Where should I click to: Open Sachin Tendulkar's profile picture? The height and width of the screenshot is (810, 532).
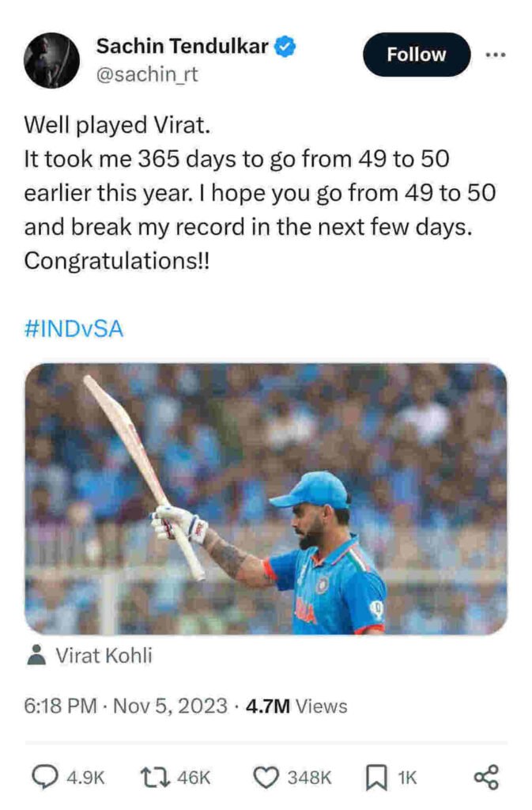tap(51, 60)
